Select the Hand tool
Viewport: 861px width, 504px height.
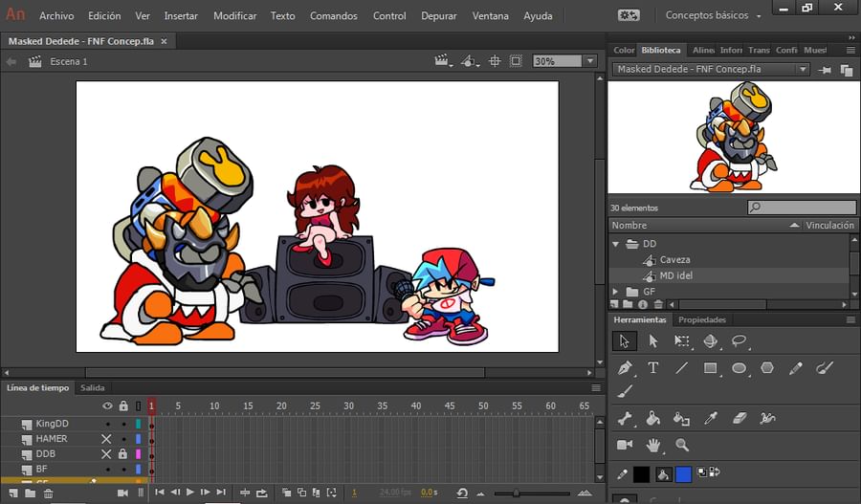coord(652,445)
